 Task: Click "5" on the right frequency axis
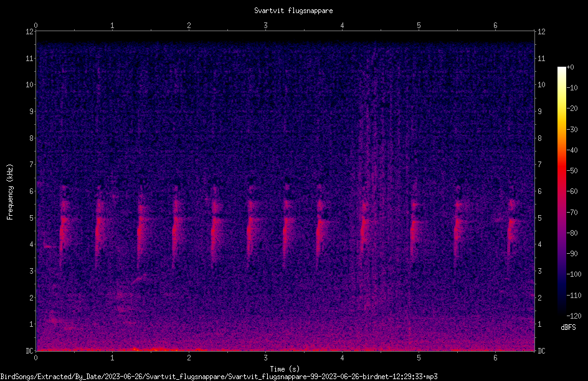pyautogui.click(x=539, y=218)
